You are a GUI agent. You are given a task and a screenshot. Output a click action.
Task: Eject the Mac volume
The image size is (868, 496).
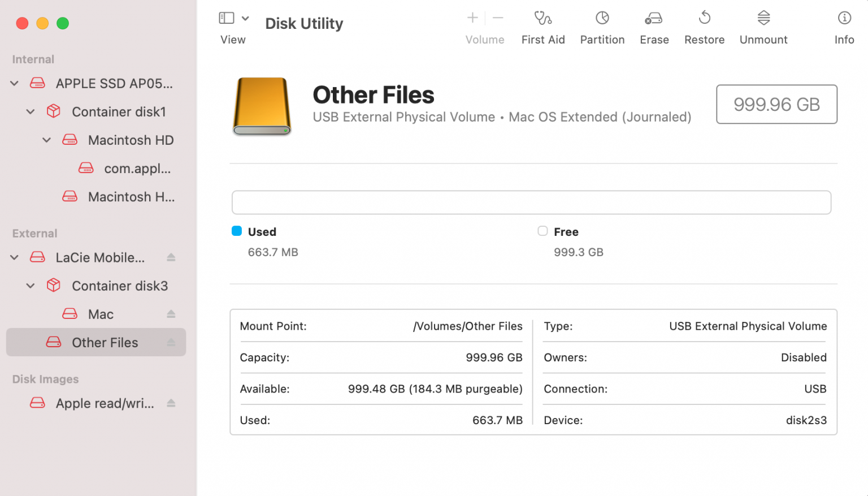pyautogui.click(x=171, y=314)
